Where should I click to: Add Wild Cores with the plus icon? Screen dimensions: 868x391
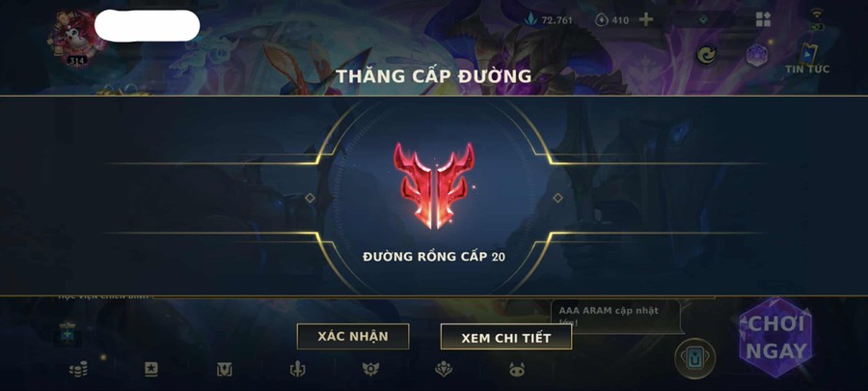click(x=645, y=20)
